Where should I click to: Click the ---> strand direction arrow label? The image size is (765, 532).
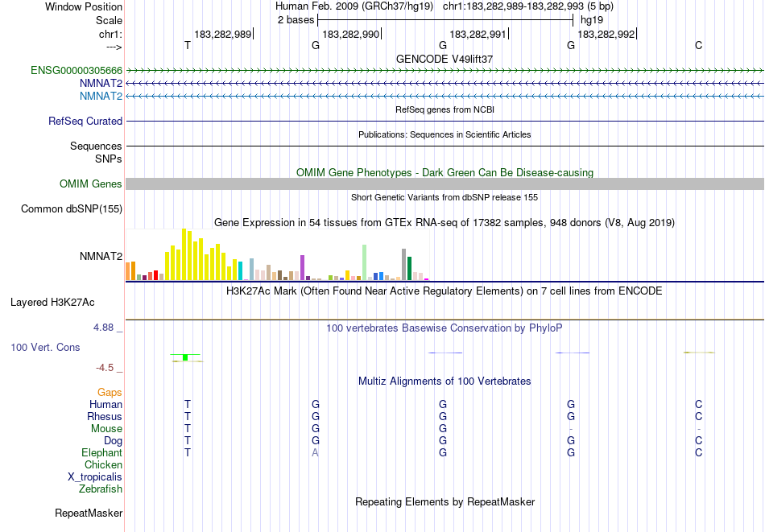point(114,47)
